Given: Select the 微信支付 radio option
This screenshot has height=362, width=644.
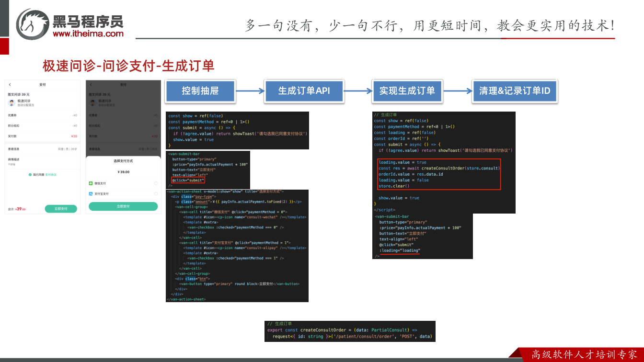Looking at the screenshot, I should [156, 183].
